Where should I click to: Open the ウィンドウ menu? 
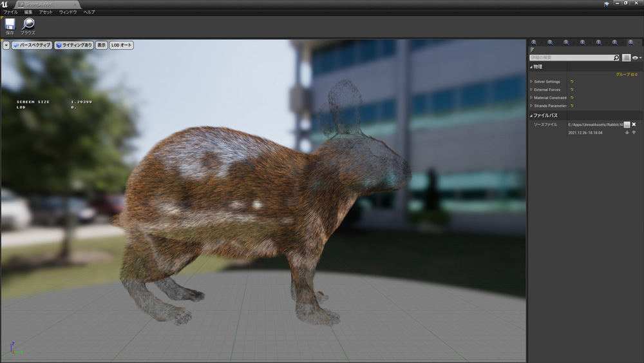point(68,12)
